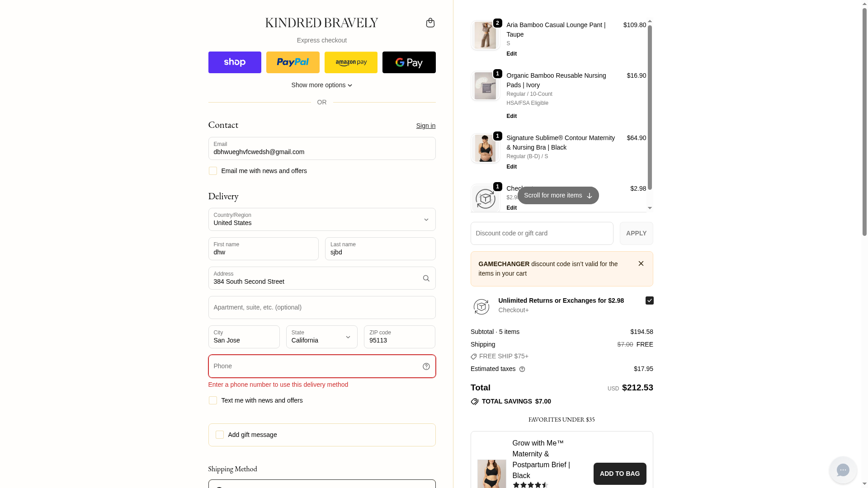Viewport: 868px width, 488px height.
Task: Open the chat support bubble
Action: [842, 470]
